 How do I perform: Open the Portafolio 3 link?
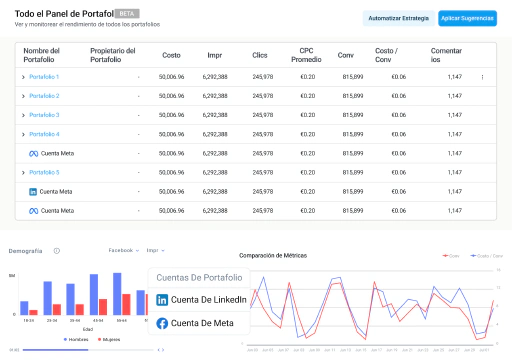(x=44, y=115)
